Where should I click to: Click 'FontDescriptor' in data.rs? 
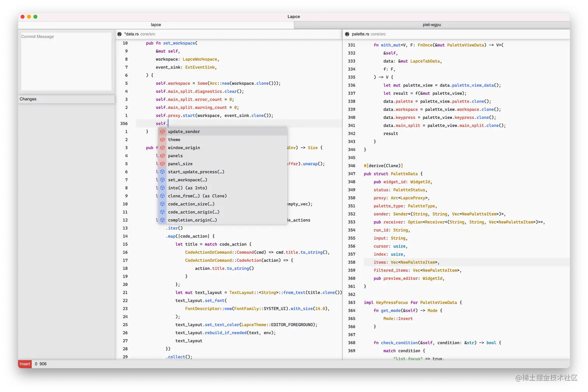[x=202, y=309]
